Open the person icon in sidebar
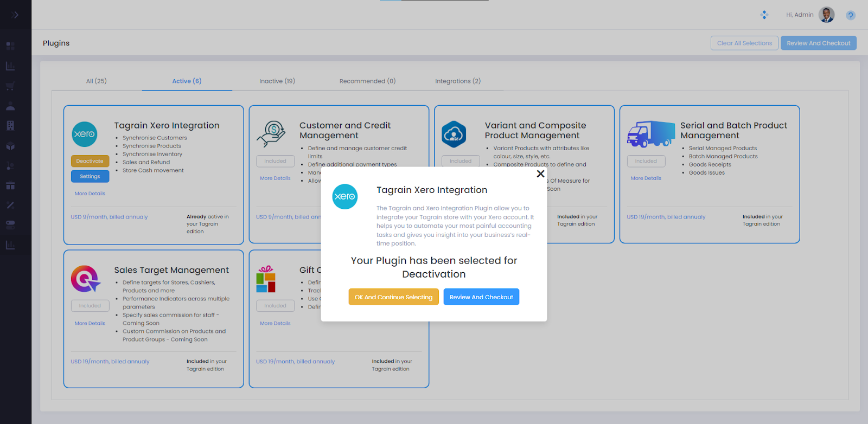The image size is (868, 424). [x=10, y=106]
